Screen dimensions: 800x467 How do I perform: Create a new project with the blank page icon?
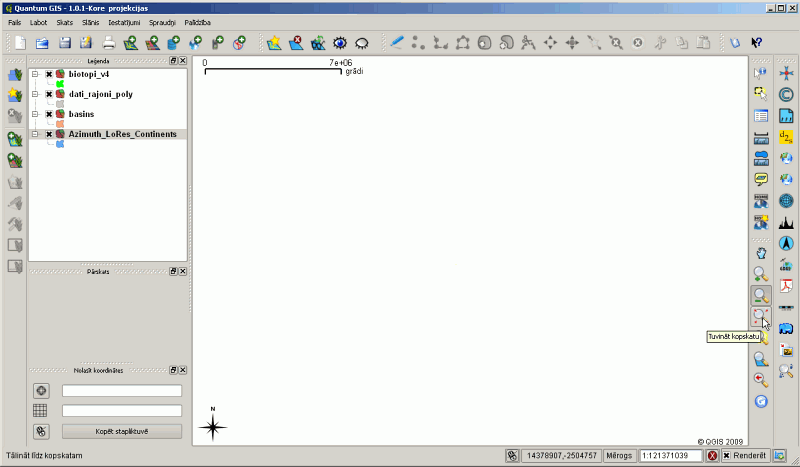(20, 43)
